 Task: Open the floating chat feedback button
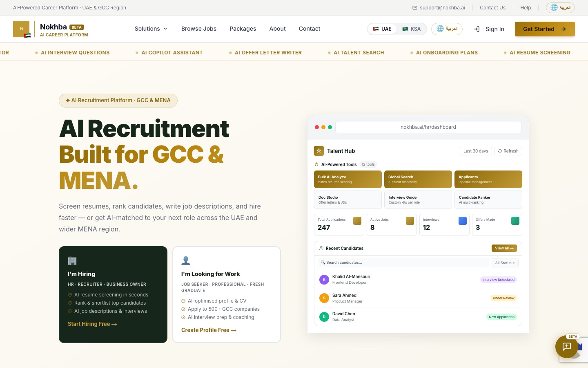pyautogui.click(x=567, y=347)
